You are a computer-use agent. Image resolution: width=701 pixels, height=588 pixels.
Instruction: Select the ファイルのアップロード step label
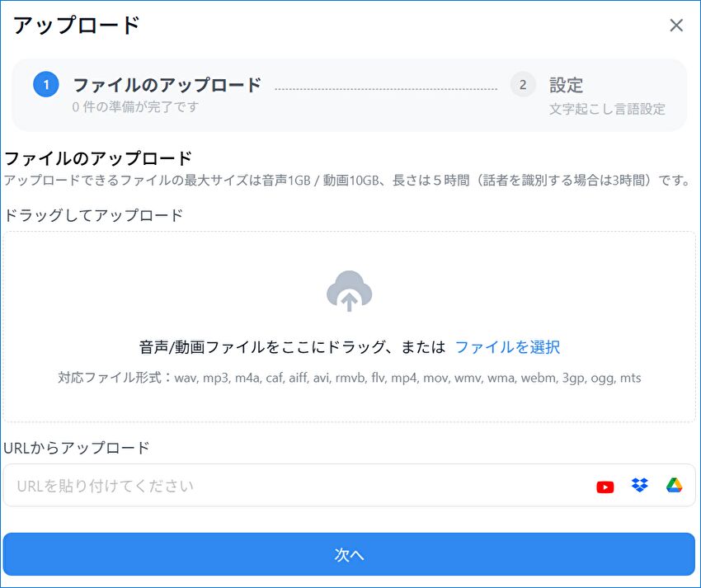tap(167, 85)
